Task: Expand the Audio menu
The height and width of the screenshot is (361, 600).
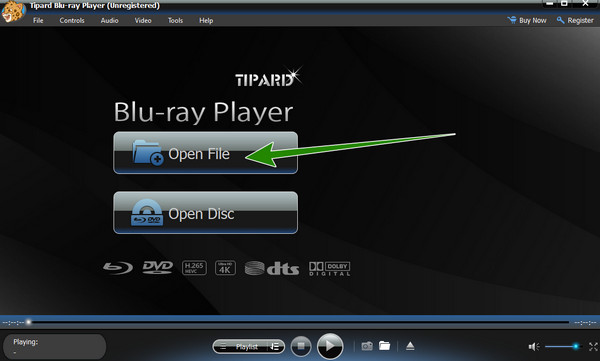Action: point(109,21)
